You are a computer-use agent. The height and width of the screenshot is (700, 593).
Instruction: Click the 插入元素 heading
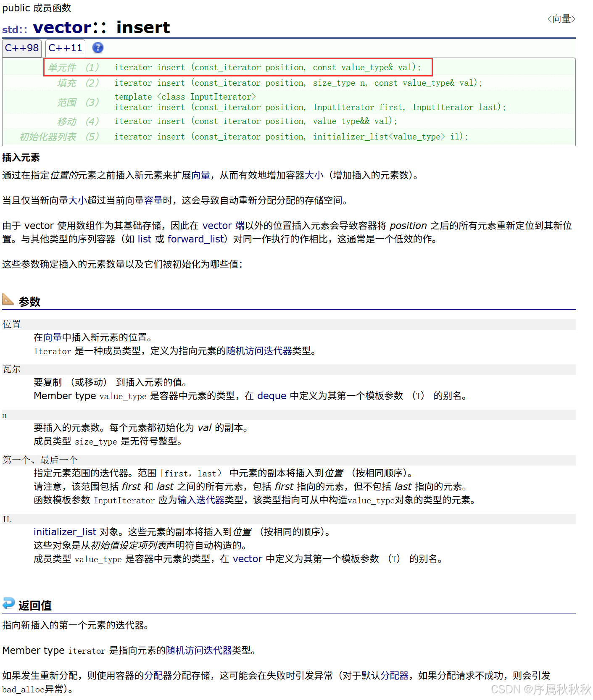(21, 158)
